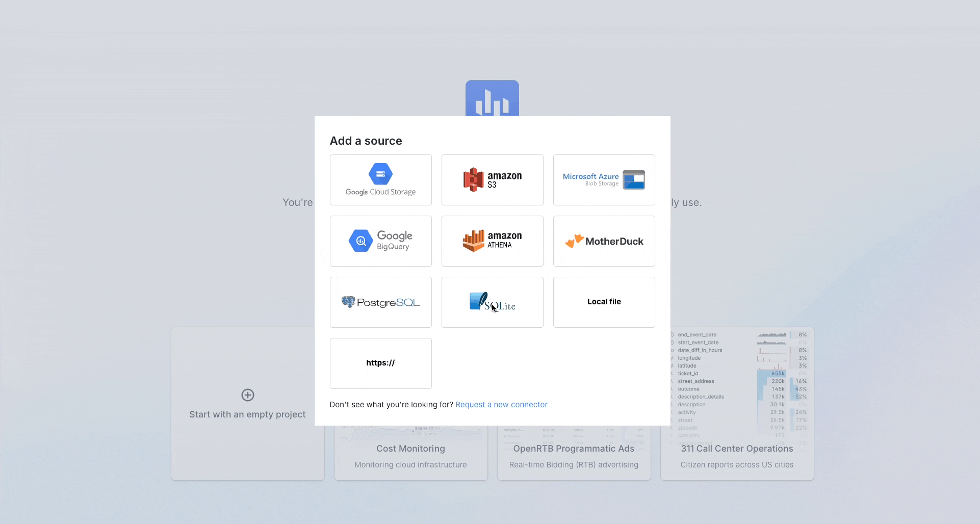
Task: Select Google Cloud Storage source
Action: click(x=380, y=180)
